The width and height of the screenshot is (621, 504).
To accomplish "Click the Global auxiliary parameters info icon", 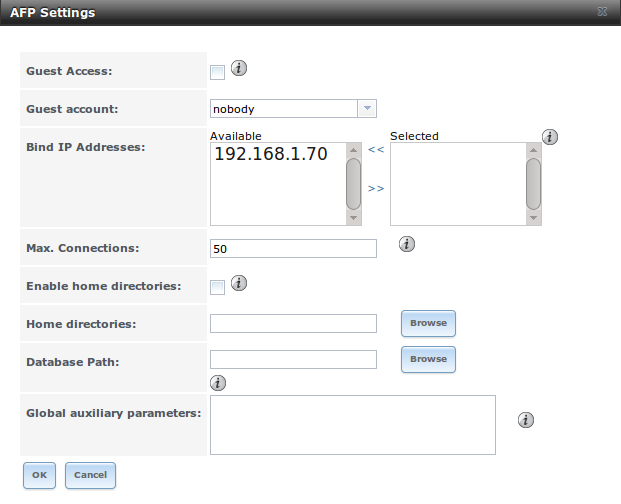I will [526, 420].
